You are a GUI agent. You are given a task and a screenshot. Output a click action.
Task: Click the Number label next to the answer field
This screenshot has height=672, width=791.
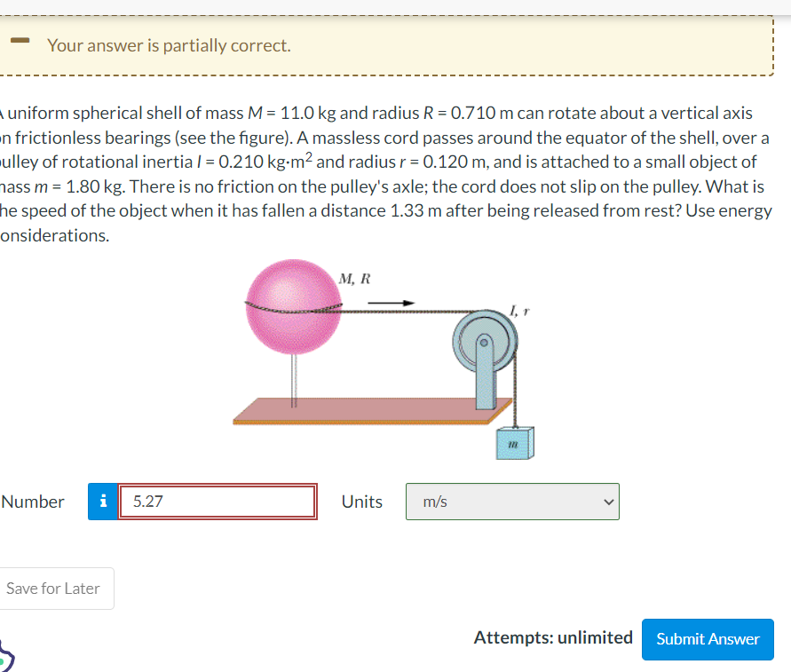click(x=33, y=502)
